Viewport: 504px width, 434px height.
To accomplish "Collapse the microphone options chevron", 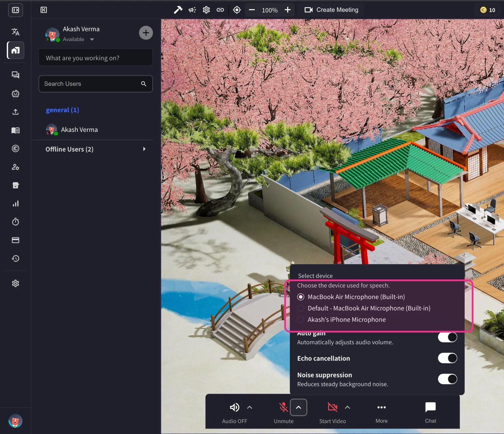I will tap(298, 407).
